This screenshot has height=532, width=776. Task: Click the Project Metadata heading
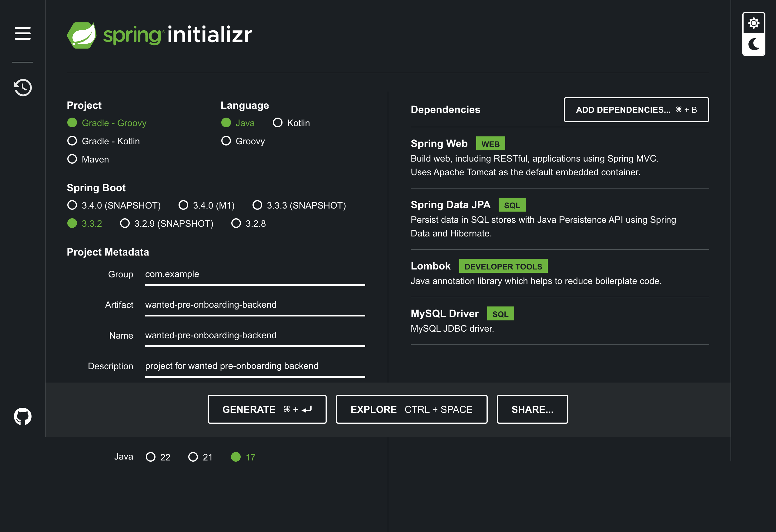pos(108,252)
